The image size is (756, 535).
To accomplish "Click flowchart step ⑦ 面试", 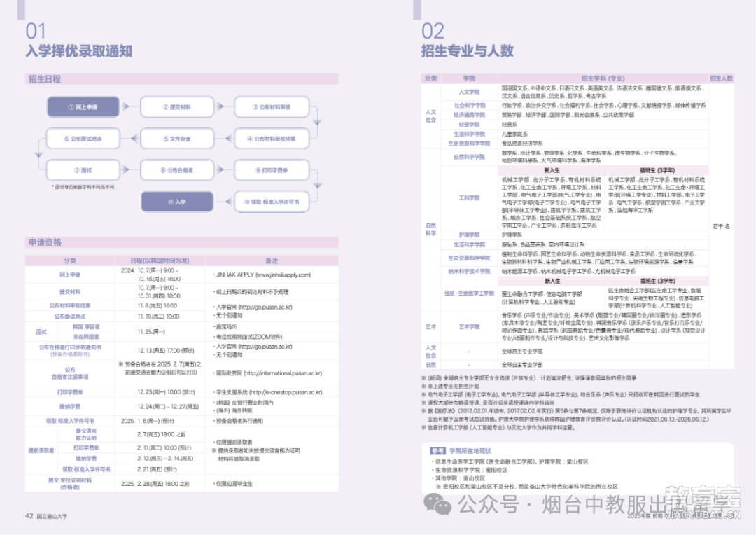I will tap(83, 169).
